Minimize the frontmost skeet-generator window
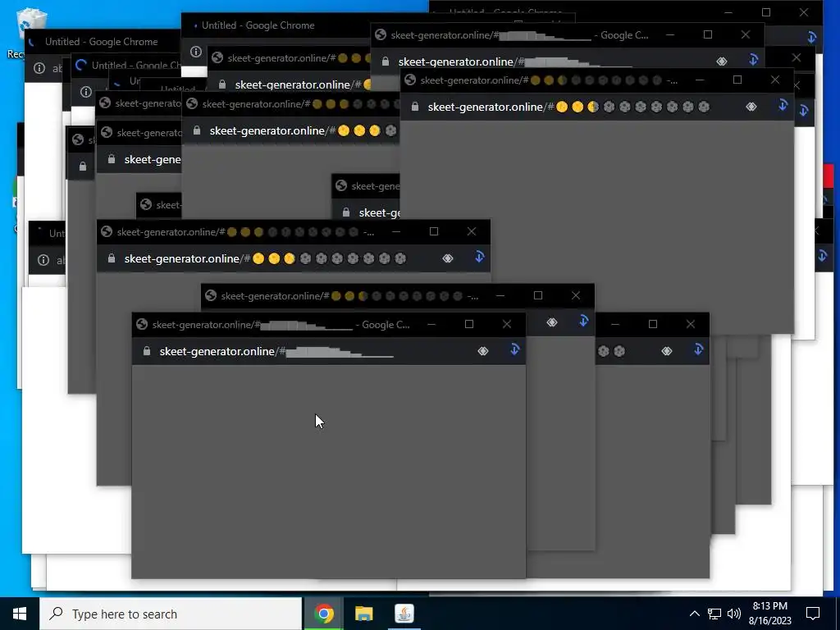Screen dimensions: 840x630 point(431,324)
